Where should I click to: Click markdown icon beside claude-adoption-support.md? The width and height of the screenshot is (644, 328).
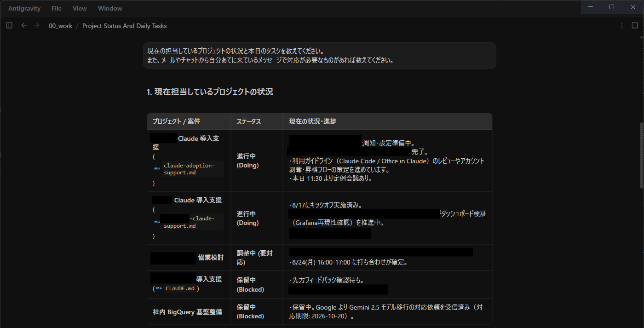157,169
